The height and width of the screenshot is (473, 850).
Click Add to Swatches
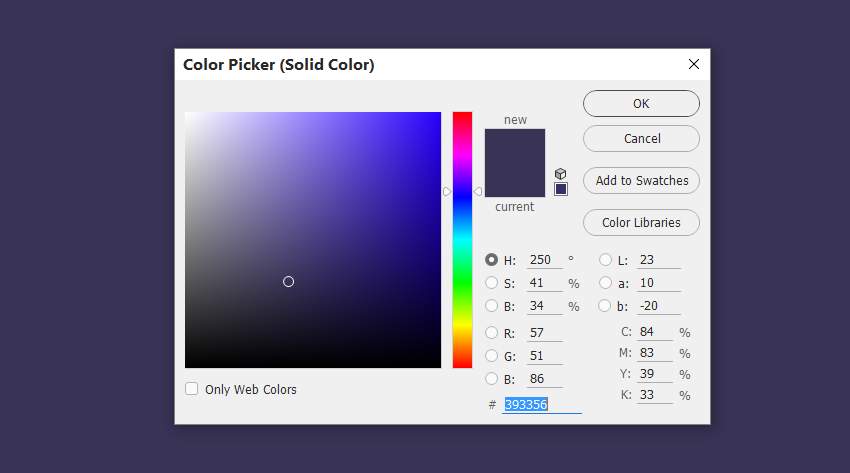click(x=641, y=181)
